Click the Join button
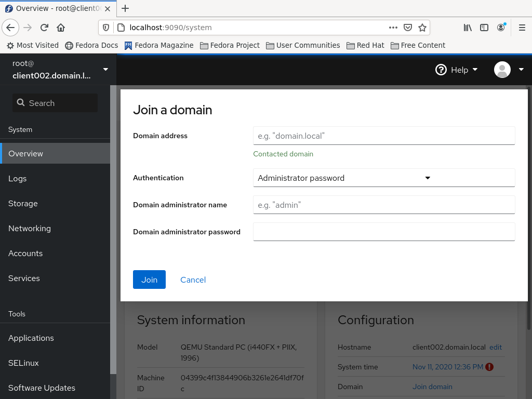The image size is (532, 399). pyautogui.click(x=149, y=280)
